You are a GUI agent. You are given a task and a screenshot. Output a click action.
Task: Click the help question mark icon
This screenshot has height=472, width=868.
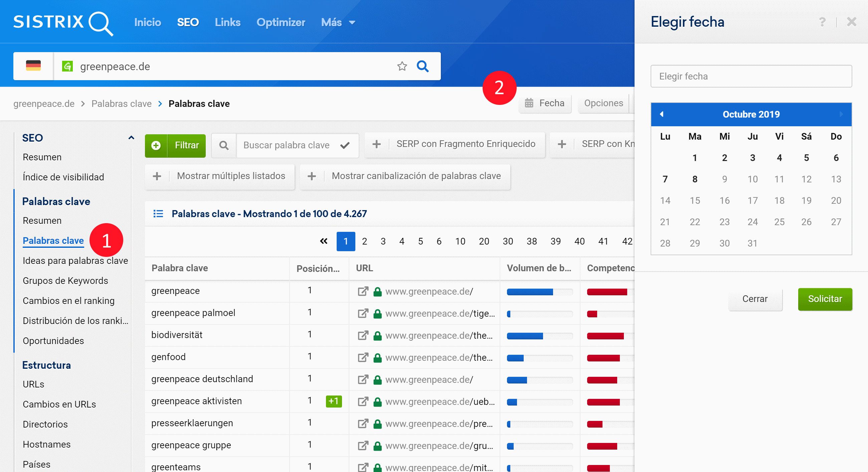click(x=822, y=22)
